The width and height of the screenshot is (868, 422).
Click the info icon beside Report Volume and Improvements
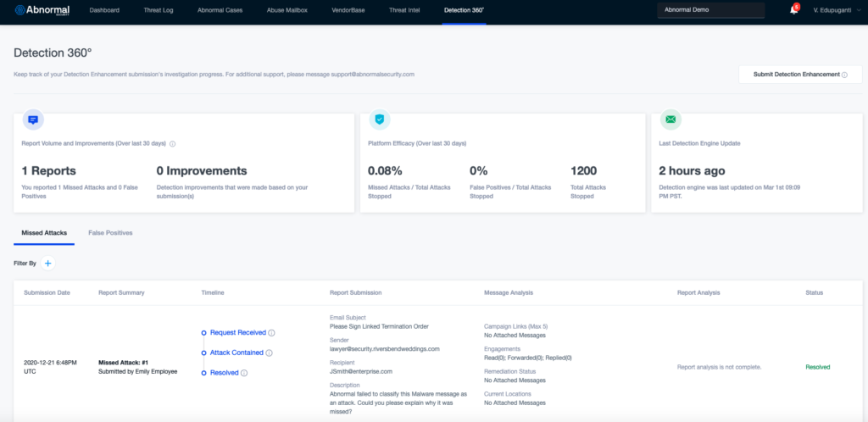172,144
